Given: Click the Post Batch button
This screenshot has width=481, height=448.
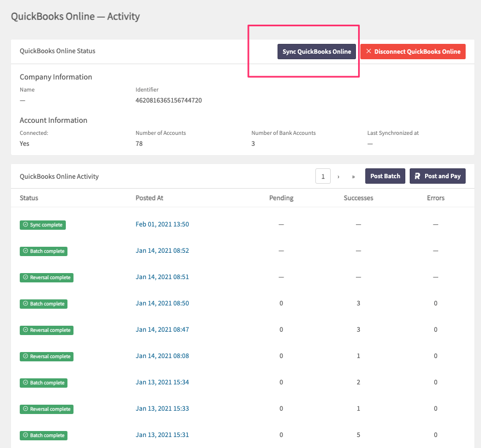Looking at the screenshot, I should click(x=385, y=176).
